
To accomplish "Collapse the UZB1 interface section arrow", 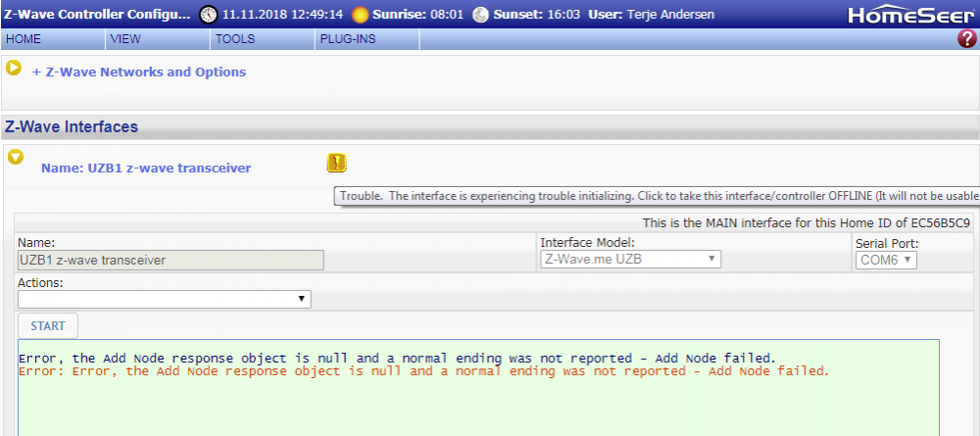I will [16, 156].
